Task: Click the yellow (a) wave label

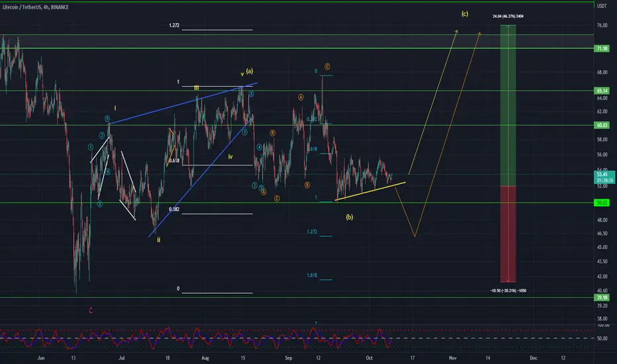Action: 250,71
